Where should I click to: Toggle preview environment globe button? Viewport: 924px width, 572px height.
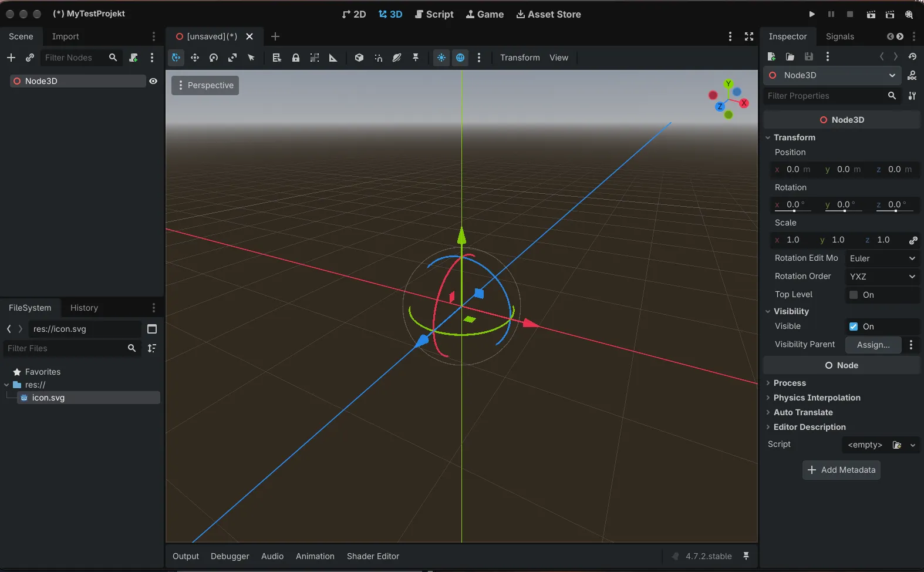click(x=460, y=58)
